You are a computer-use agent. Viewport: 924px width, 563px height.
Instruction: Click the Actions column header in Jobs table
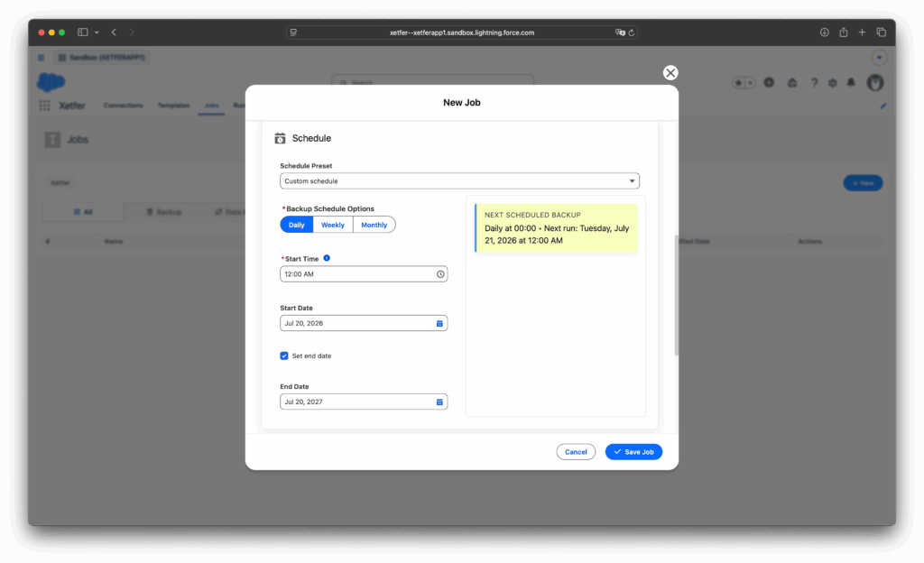click(809, 242)
